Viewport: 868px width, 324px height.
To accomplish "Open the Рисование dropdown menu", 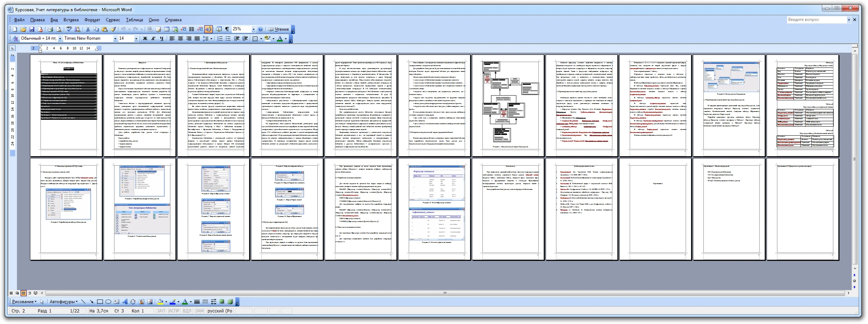I will 24,302.
